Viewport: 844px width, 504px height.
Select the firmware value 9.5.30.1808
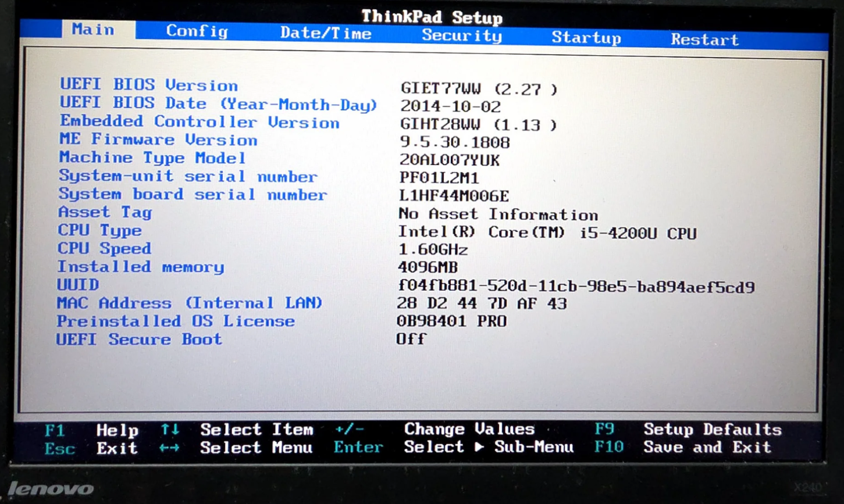click(x=455, y=142)
